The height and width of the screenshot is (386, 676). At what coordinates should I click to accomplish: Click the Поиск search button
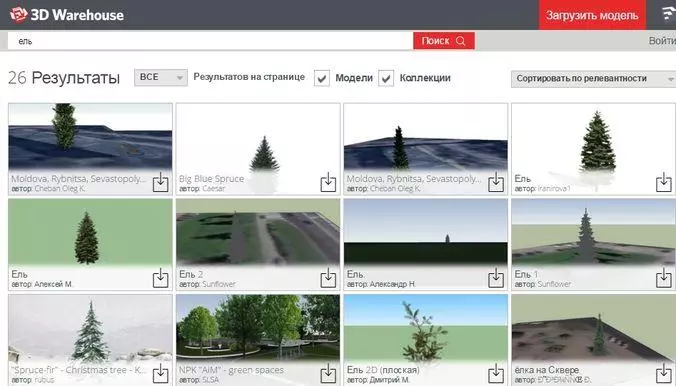444,41
